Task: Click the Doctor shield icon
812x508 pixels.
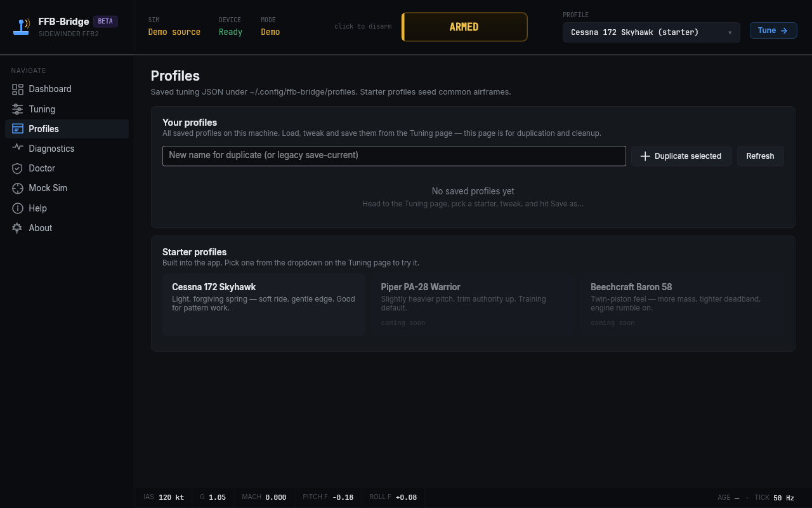Action: tap(18, 168)
